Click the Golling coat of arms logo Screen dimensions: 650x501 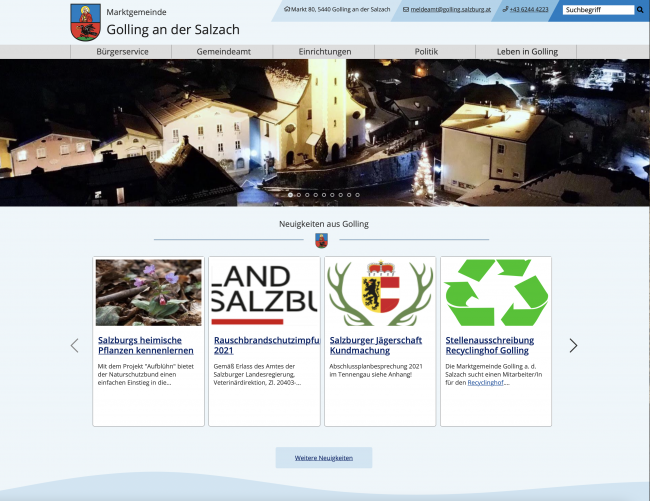[85, 21]
